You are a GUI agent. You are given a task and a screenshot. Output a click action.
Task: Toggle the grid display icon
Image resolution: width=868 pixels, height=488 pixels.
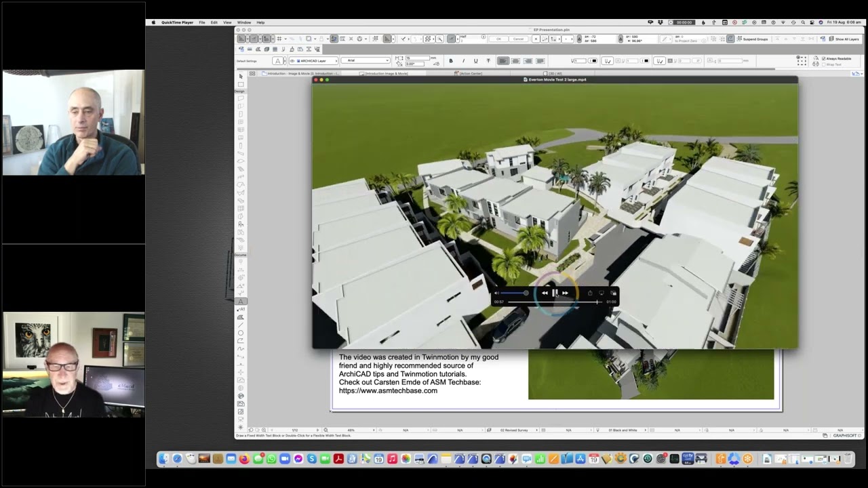click(279, 39)
